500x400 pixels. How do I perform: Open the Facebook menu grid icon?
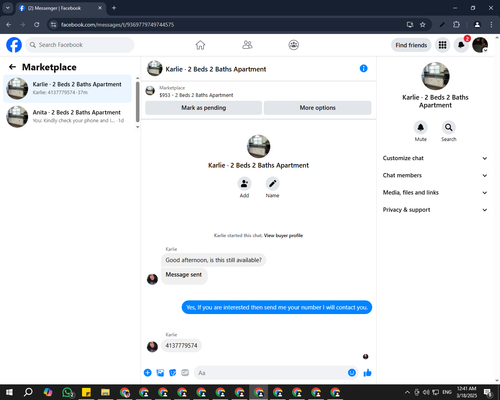click(x=442, y=45)
